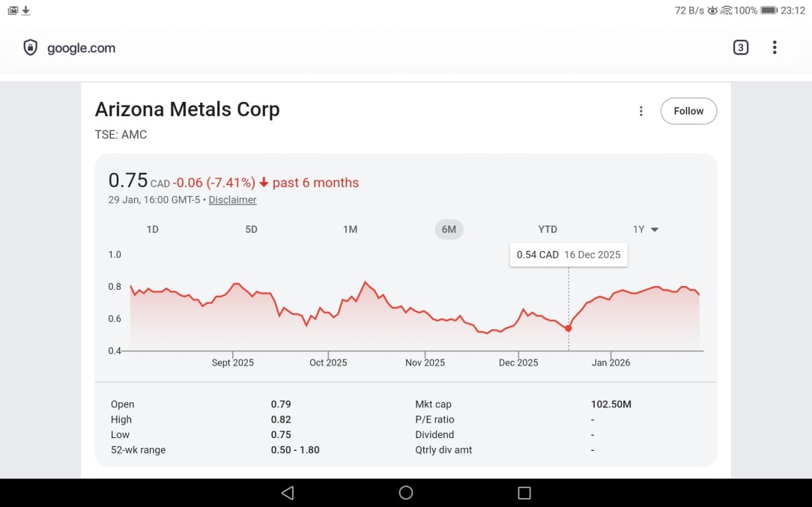
Task: Click the 16 Dec 2025 chart data point
Action: pyautogui.click(x=569, y=328)
